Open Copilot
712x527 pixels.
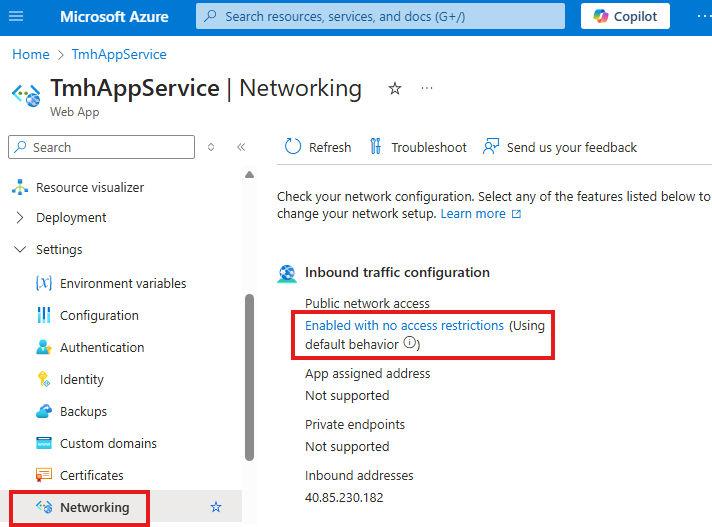(x=625, y=16)
